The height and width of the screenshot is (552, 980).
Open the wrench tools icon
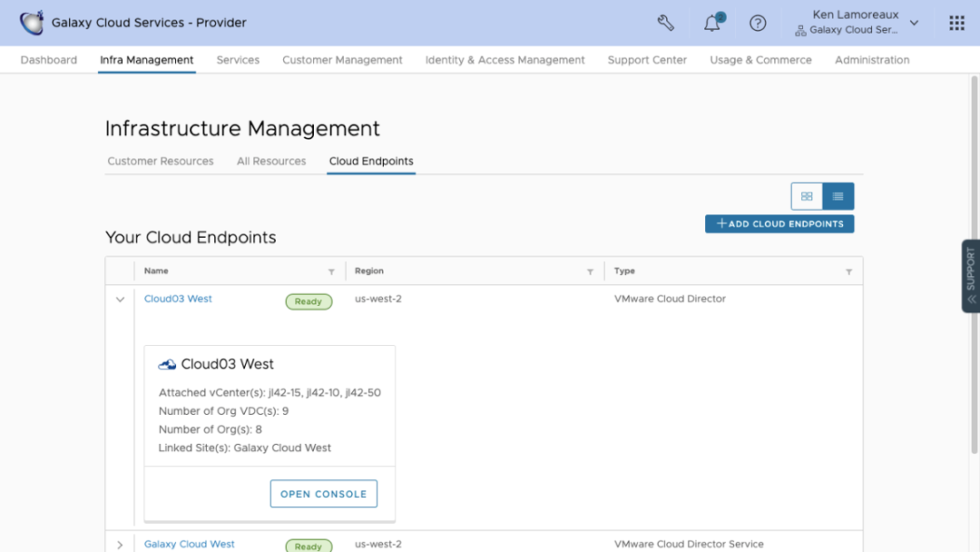(666, 23)
